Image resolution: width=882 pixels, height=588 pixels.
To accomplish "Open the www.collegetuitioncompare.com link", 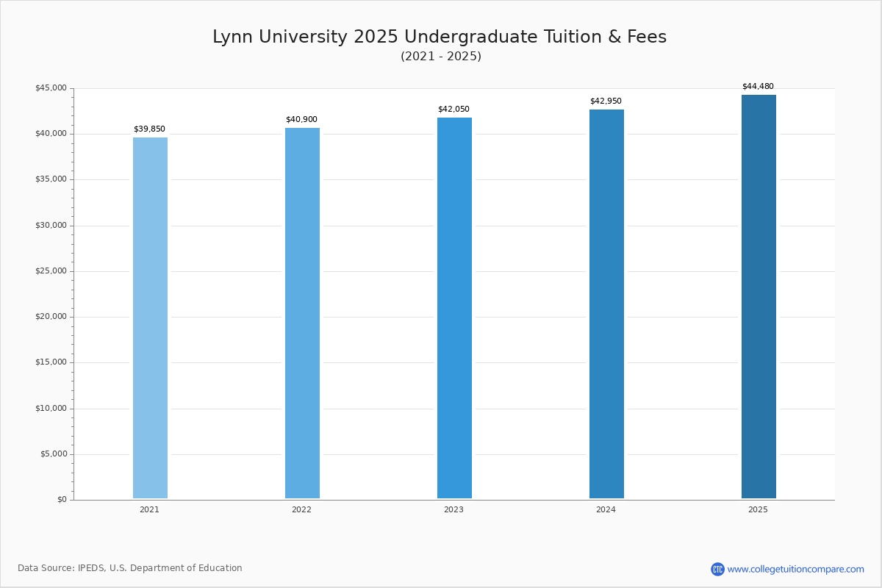I will [x=795, y=569].
